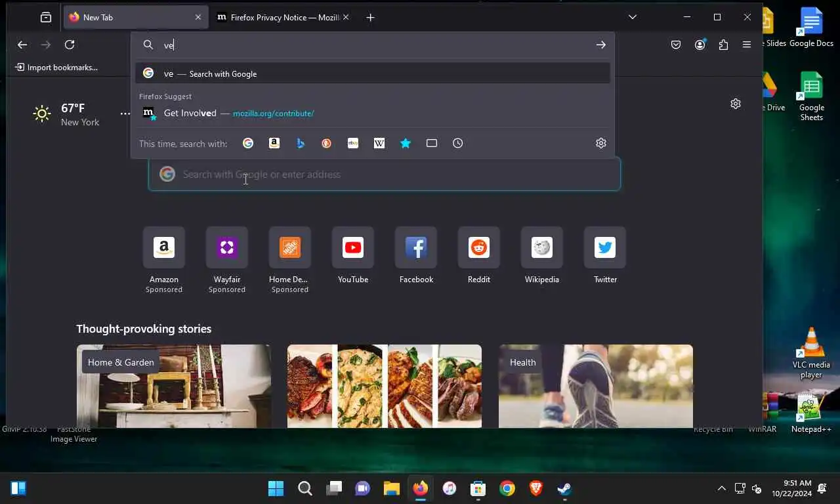Image resolution: width=840 pixels, height=504 pixels.
Task: Open weather widget three-dot menu
Action: pos(125,114)
